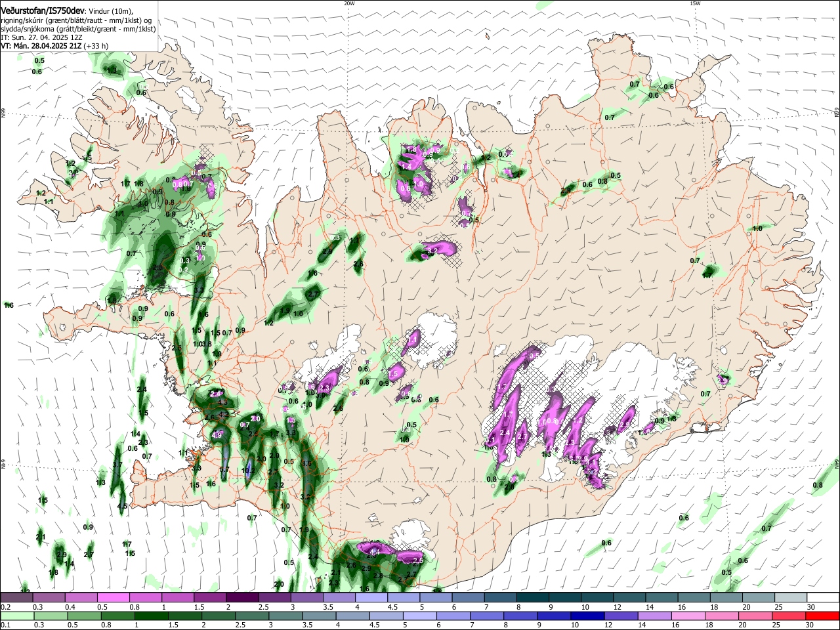
Task: Pick the snow legend swatch for 20
Action: point(759,597)
